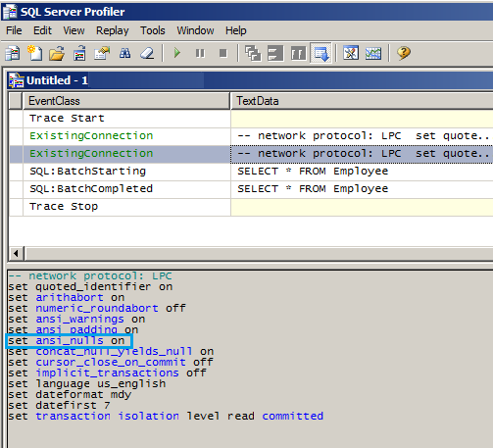This screenshot has height=448, width=493.
Task: Click 'set datefirst 7' line
Action: [x=59, y=406]
